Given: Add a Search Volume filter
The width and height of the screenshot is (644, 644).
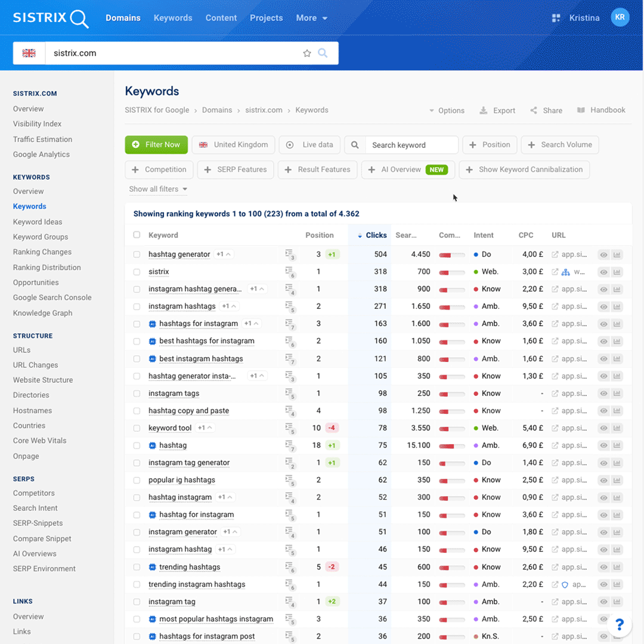Looking at the screenshot, I should (560, 145).
